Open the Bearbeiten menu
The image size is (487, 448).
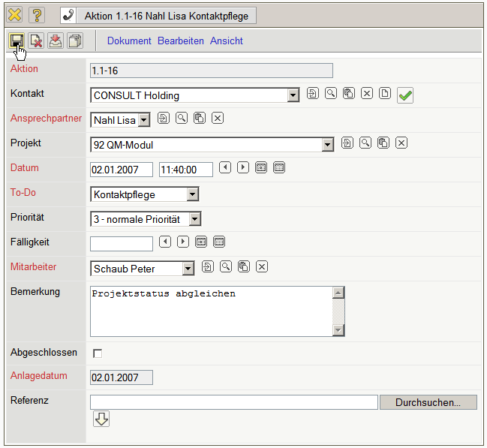tap(181, 41)
